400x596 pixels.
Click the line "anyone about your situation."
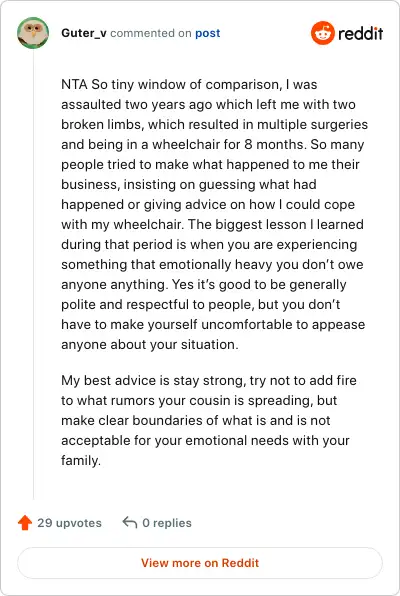[x=150, y=344]
